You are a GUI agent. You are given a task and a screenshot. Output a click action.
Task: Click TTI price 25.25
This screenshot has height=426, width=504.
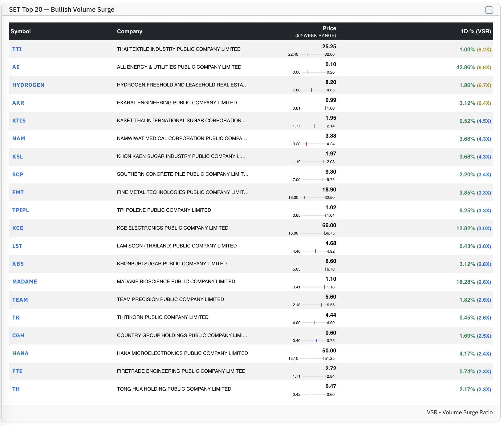[329, 46]
